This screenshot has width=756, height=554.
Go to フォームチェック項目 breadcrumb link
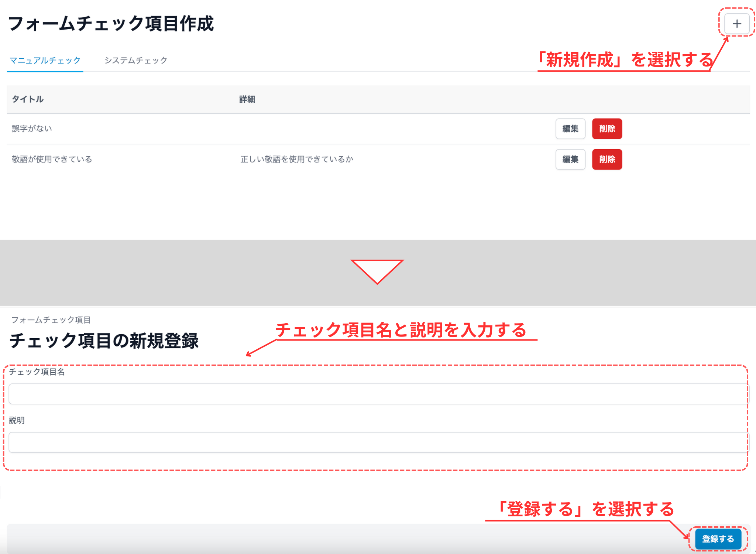coord(51,320)
